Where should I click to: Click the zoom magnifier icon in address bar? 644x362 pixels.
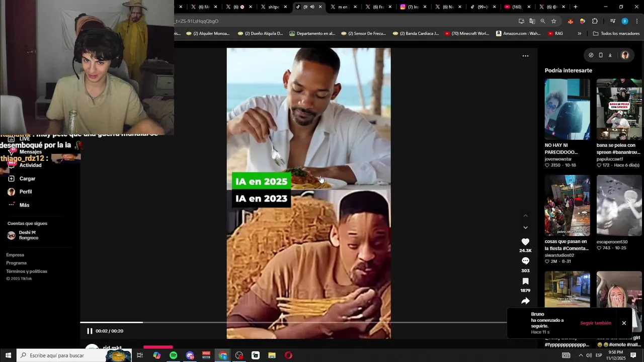click(543, 21)
